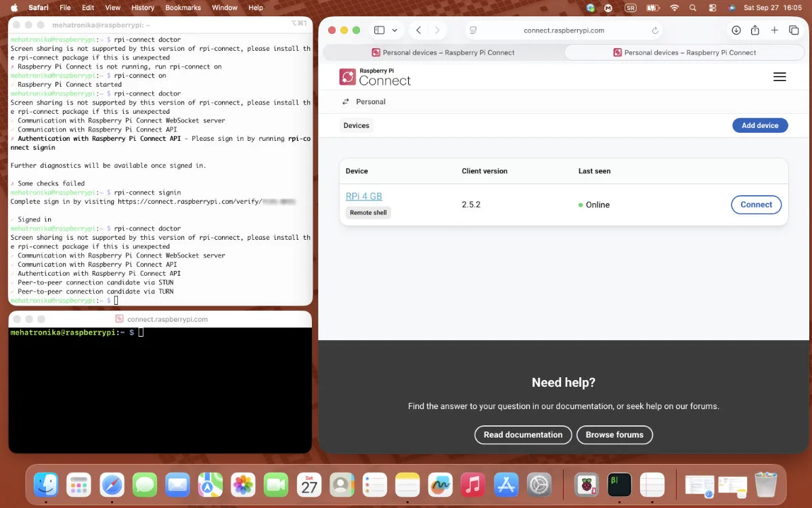Show Safari tab overview

[x=794, y=30]
